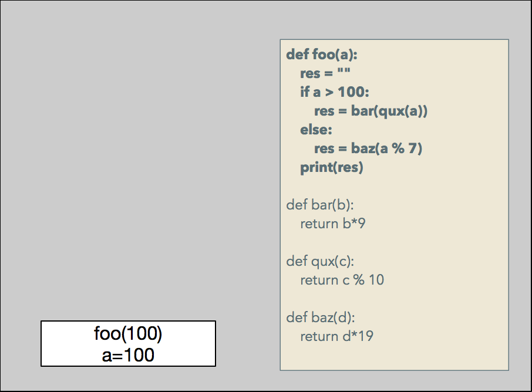532x392 pixels.
Task: Click the 'res = ""' assignment line
Action: coord(325,73)
